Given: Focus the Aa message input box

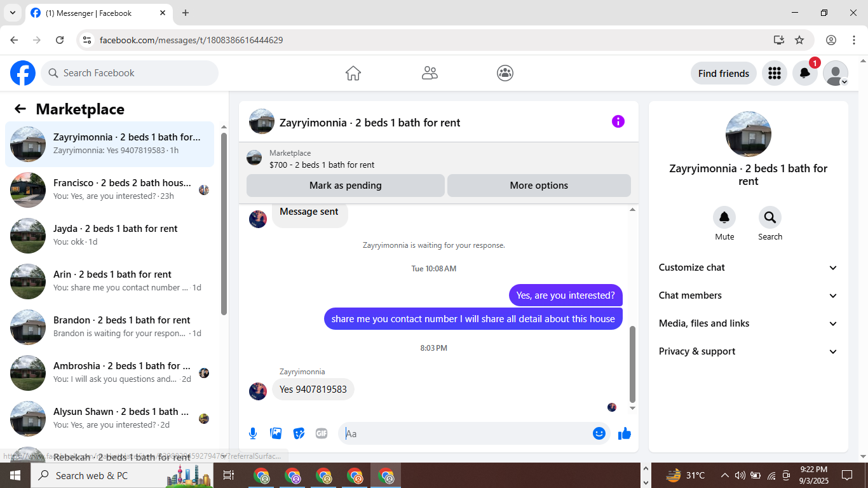Looking at the screenshot, I should [x=465, y=433].
